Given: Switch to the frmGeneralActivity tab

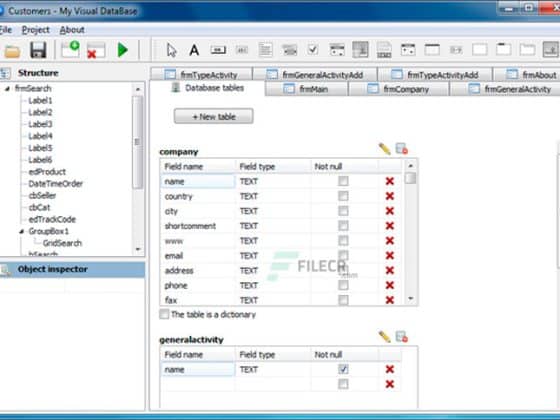Looking at the screenshot, I should coord(505,89).
